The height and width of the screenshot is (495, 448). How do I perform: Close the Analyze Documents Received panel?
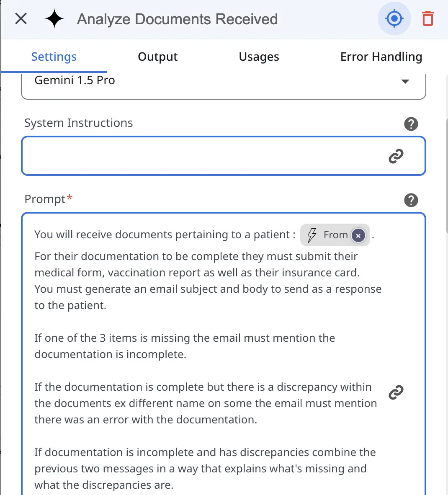coord(21,18)
